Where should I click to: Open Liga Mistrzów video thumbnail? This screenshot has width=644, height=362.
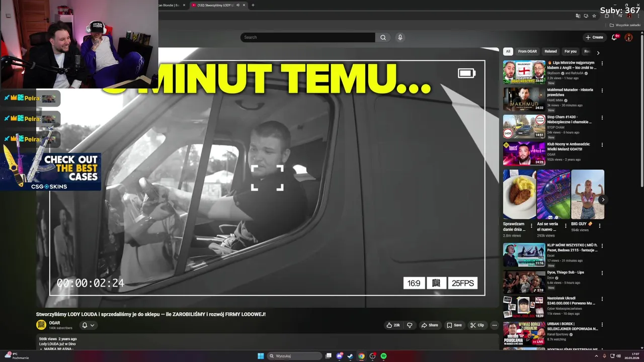pyautogui.click(x=524, y=72)
